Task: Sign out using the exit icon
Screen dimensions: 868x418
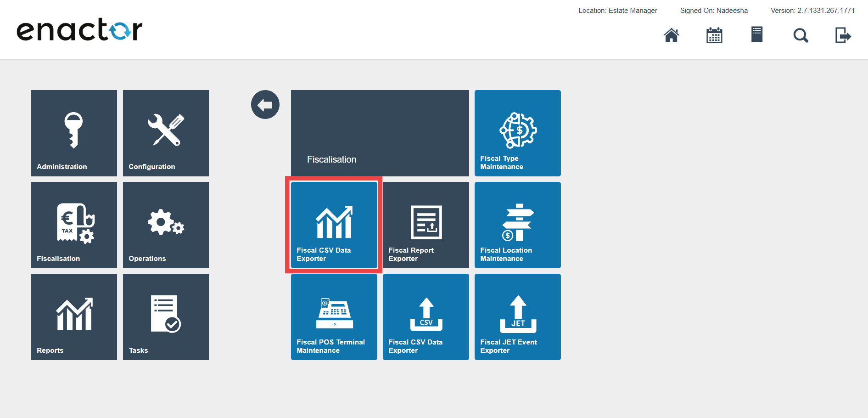Action: (x=843, y=35)
